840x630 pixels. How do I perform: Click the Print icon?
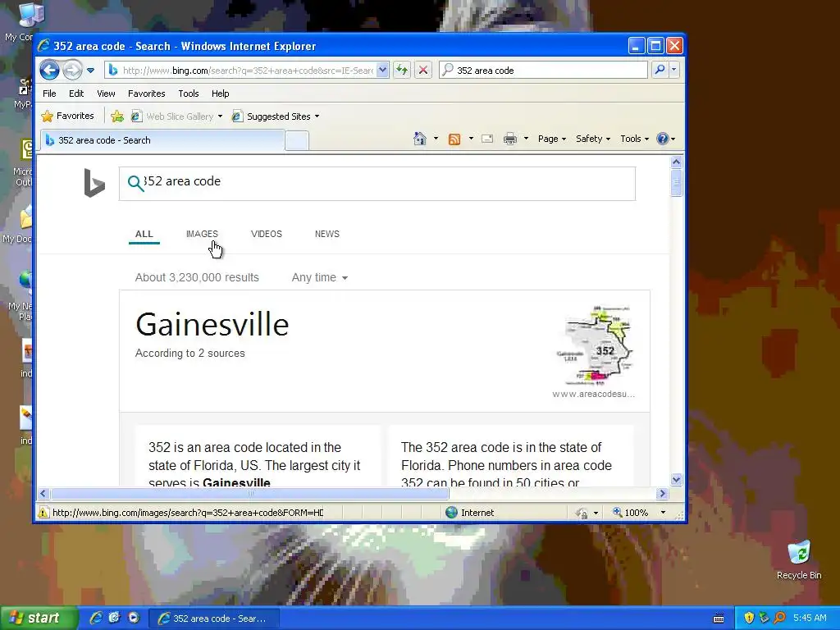(x=510, y=139)
